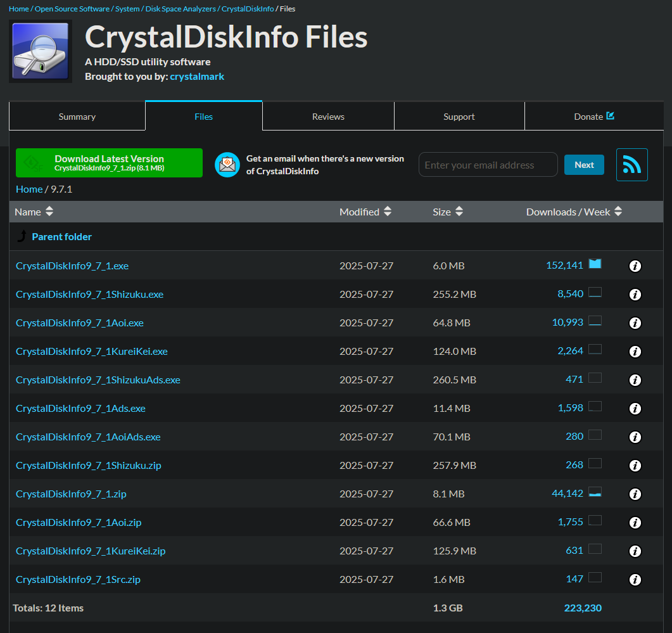
Task: Open info for CrystalDiskInfo9_7_1KureiKei.zip
Action: (x=635, y=551)
